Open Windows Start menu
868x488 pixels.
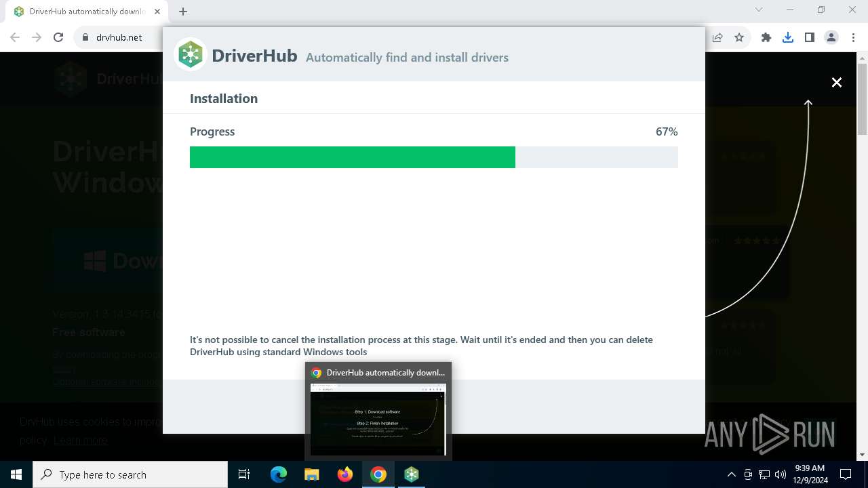click(16, 474)
